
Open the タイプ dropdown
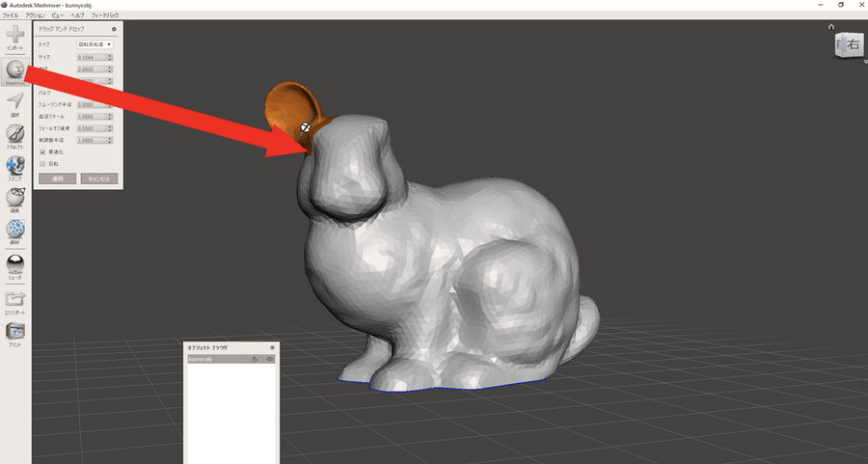point(95,44)
